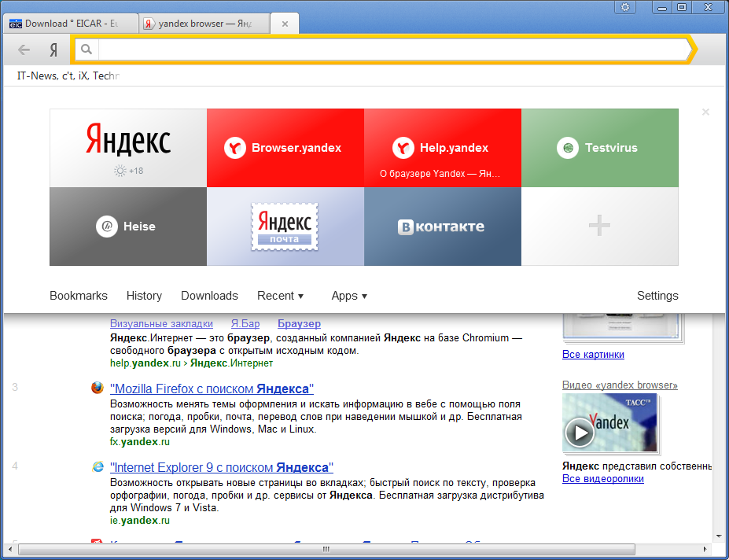This screenshot has height=560, width=729.
Task: Open Bookmarks
Action: (x=79, y=296)
